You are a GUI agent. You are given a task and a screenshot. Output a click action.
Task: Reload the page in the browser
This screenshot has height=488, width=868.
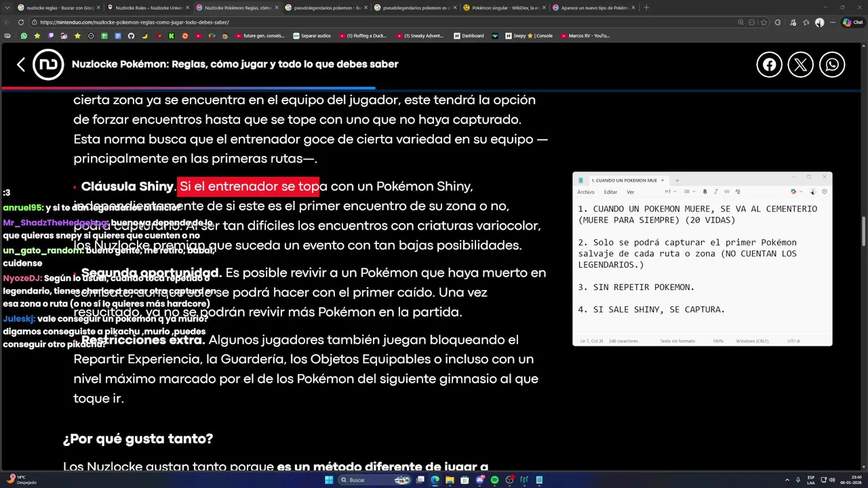(x=21, y=22)
